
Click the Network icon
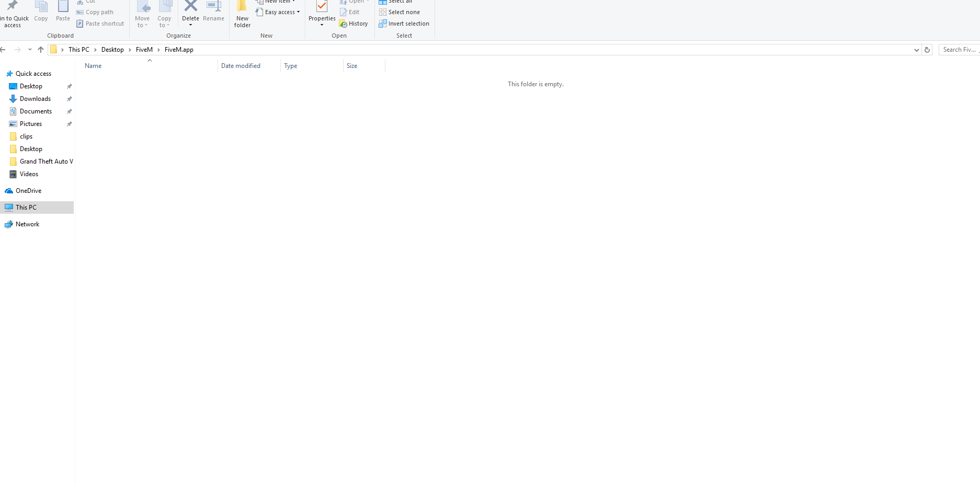pyautogui.click(x=9, y=224)
